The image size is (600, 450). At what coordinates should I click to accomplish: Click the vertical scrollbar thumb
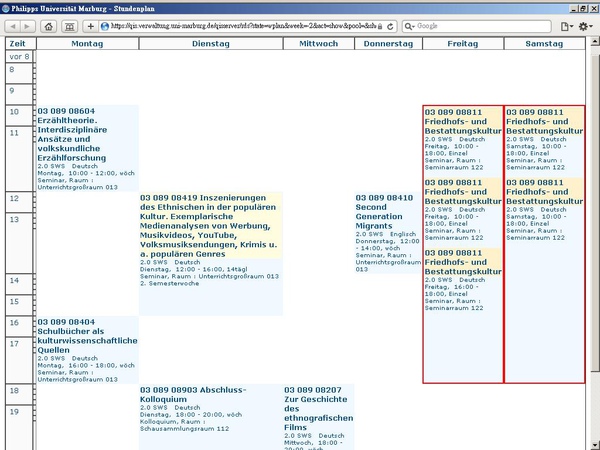pos(595,212)
